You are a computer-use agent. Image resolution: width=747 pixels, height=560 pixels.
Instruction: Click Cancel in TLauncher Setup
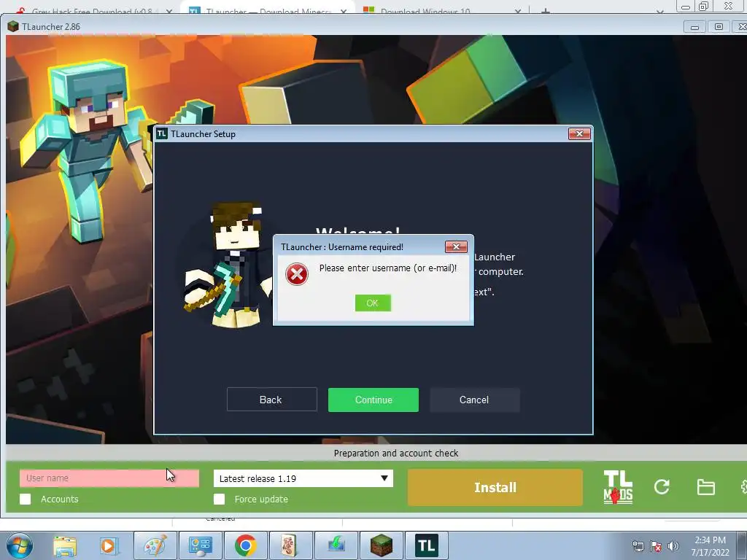click(x=474, y=400)
